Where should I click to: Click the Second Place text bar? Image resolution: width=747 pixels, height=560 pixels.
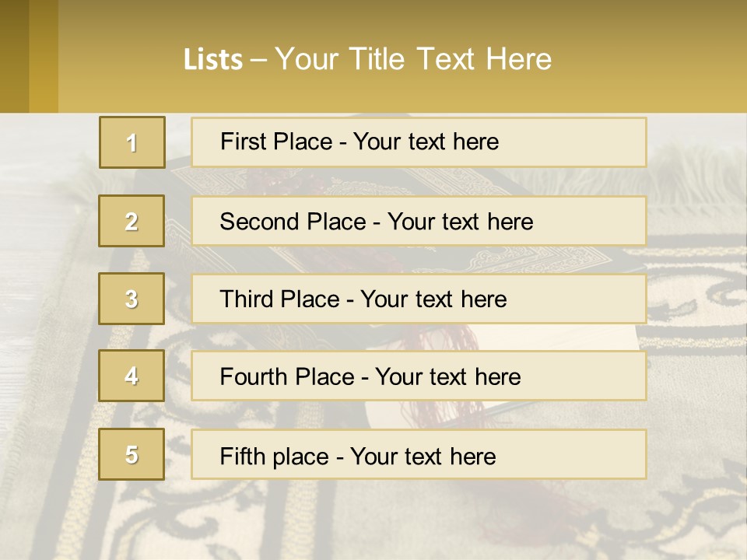point(419,221)
